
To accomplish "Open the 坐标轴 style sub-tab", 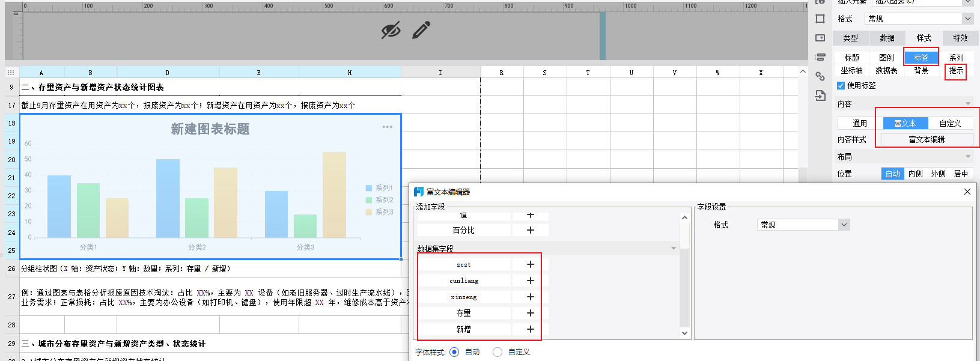I will point(852,70).
